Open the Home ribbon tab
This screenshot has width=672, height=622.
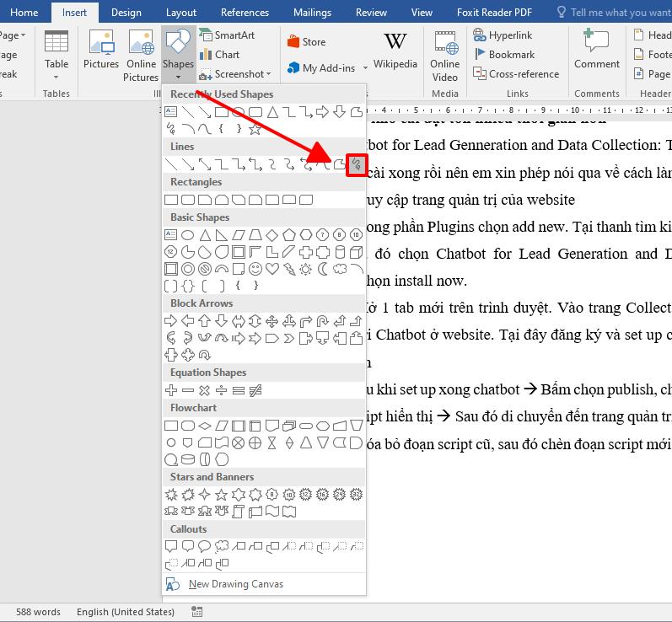(24, 13)
